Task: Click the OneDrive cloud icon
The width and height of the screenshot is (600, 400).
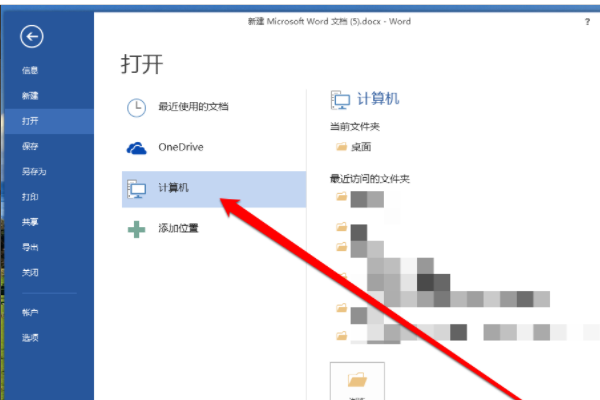Action: [136, 148]
